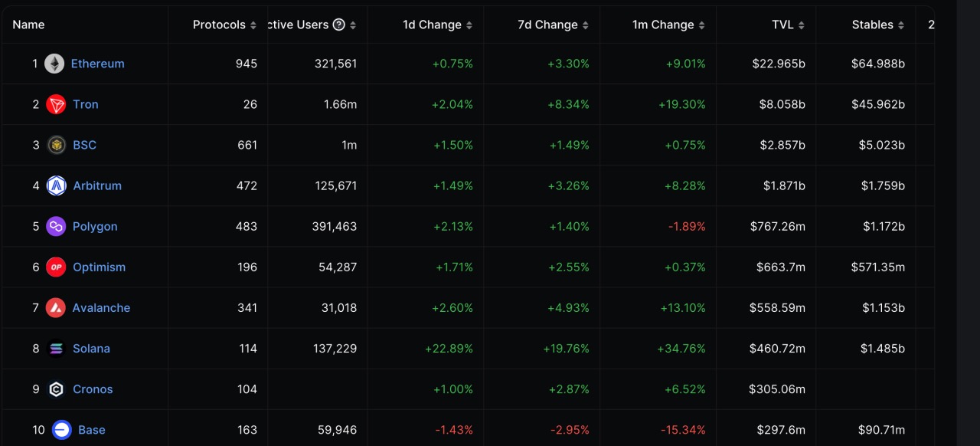Click the Arbitrum logo icon
Screen dimensions: 980x446
coord(56,185)
